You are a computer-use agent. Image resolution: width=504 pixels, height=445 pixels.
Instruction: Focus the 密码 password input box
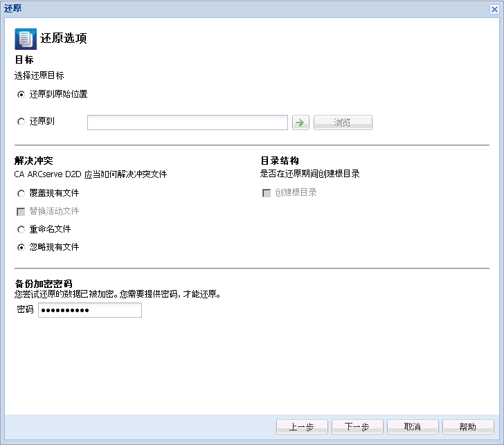click(89, 310)
